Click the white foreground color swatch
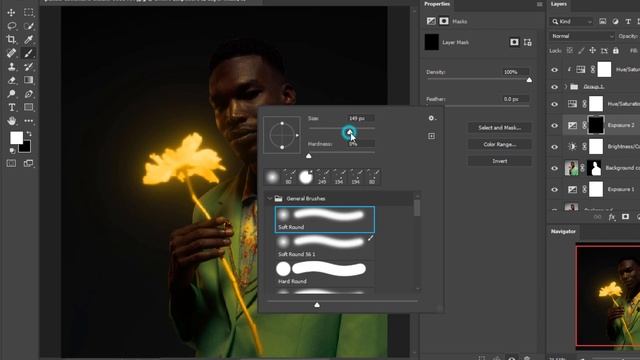The width and height of the screenshot is (640, 360). tap(16, 138)
